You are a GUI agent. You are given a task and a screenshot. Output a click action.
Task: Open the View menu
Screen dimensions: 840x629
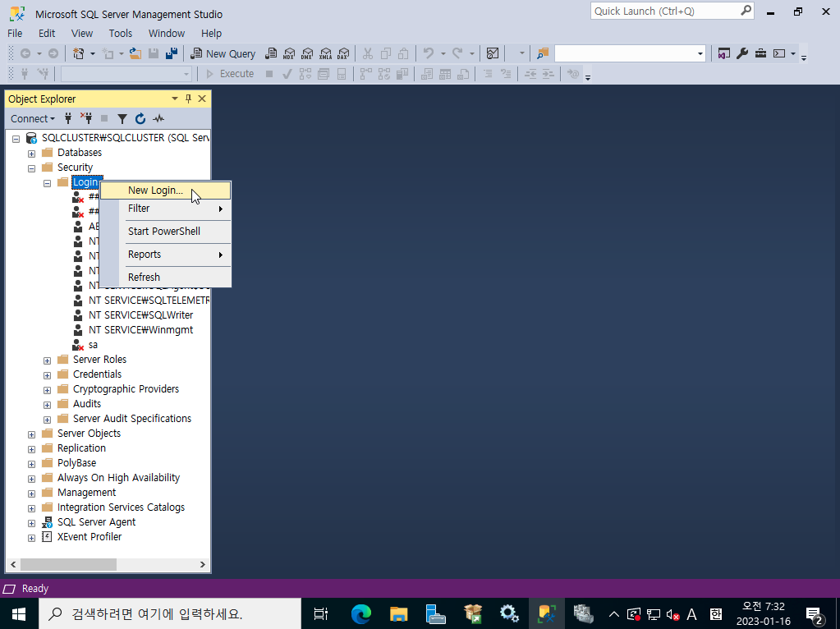(x=82, y=33)
